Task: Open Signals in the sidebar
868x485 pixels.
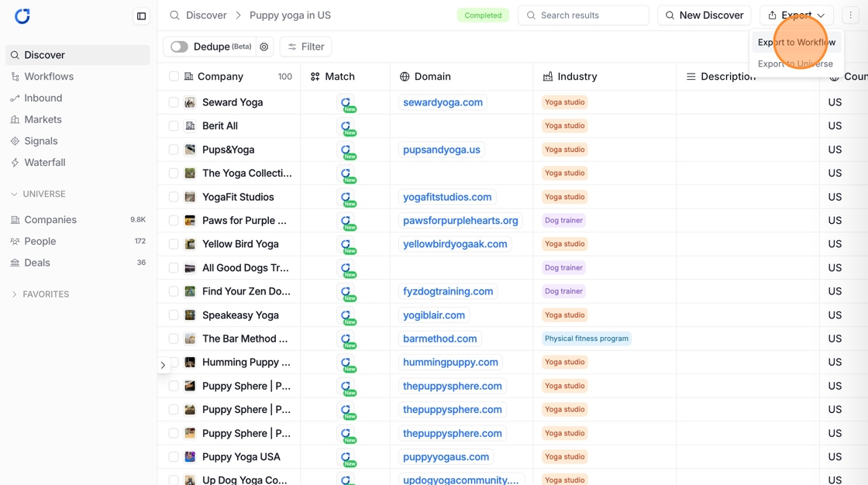Action: 77,141
